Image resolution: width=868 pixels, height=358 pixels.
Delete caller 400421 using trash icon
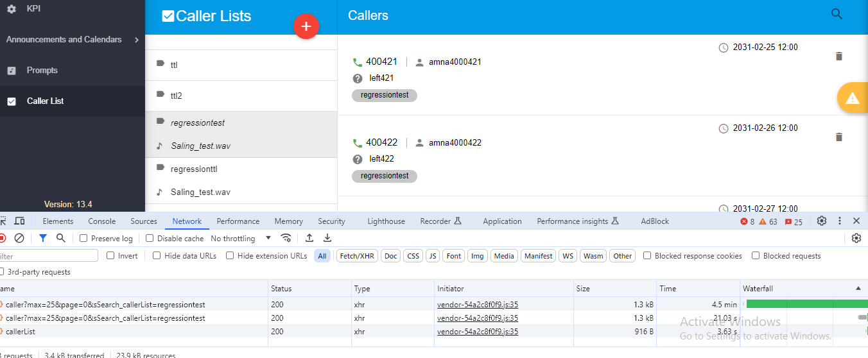click(x=838, y=56)
